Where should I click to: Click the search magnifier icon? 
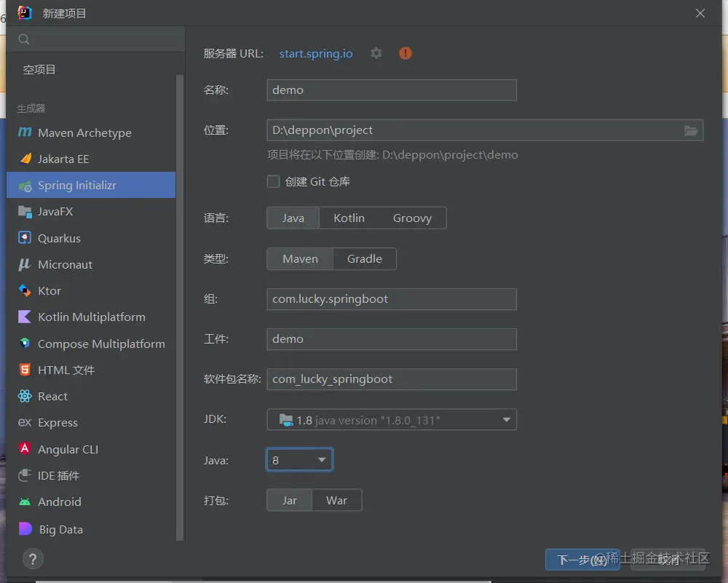tap(24, 39)
